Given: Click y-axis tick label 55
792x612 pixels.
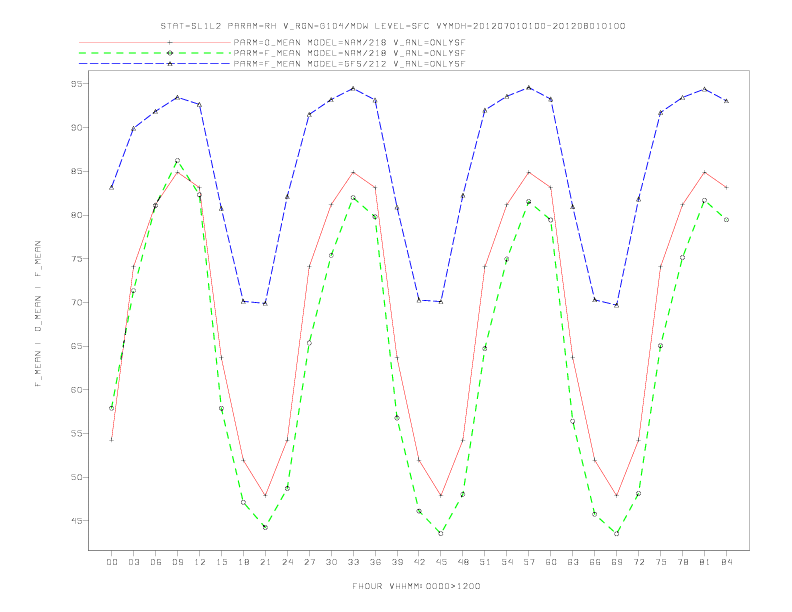Looking at the screenshot, I should [x=77, y=433].
